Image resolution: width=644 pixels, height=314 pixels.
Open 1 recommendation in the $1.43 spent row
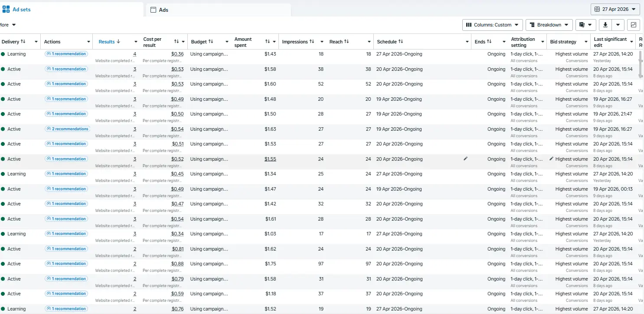coord(66,54)
